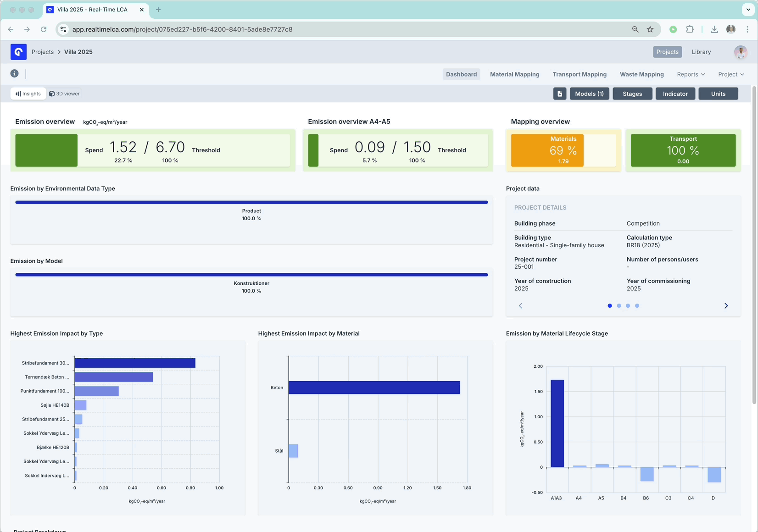Open browser Downloads
This screenshot has width=758, height=532.
pos(714,29)
